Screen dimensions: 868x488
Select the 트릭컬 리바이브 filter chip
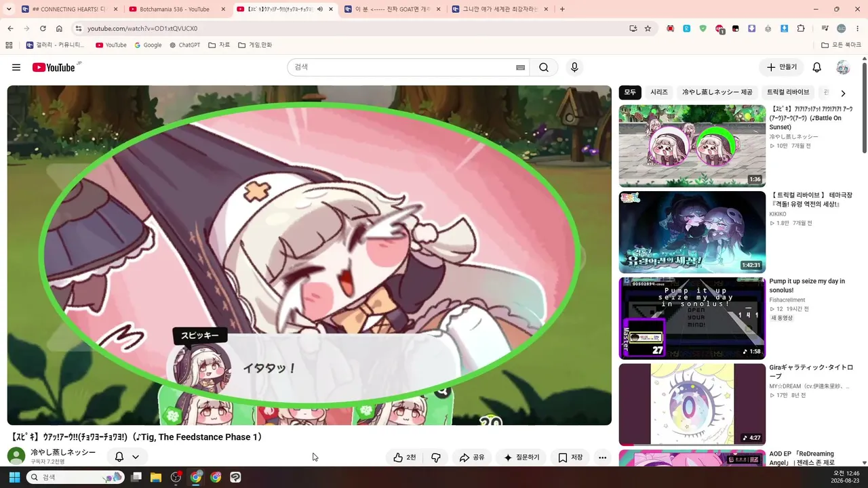[788, 92]
